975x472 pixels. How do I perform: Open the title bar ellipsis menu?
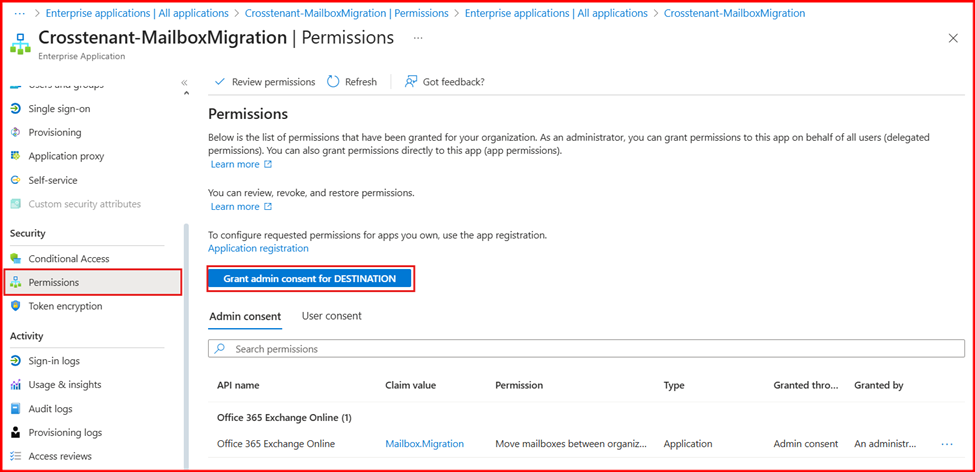click(418, 38)
